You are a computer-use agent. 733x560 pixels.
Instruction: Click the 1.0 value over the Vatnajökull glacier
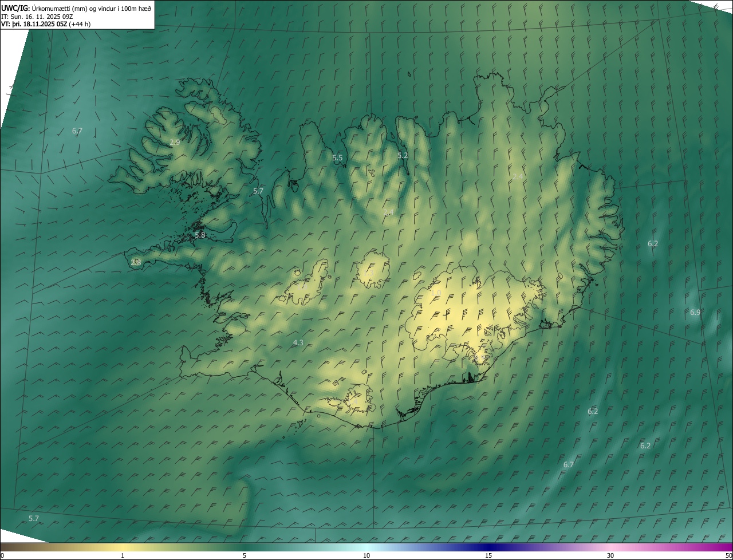[x=436, y=293]
